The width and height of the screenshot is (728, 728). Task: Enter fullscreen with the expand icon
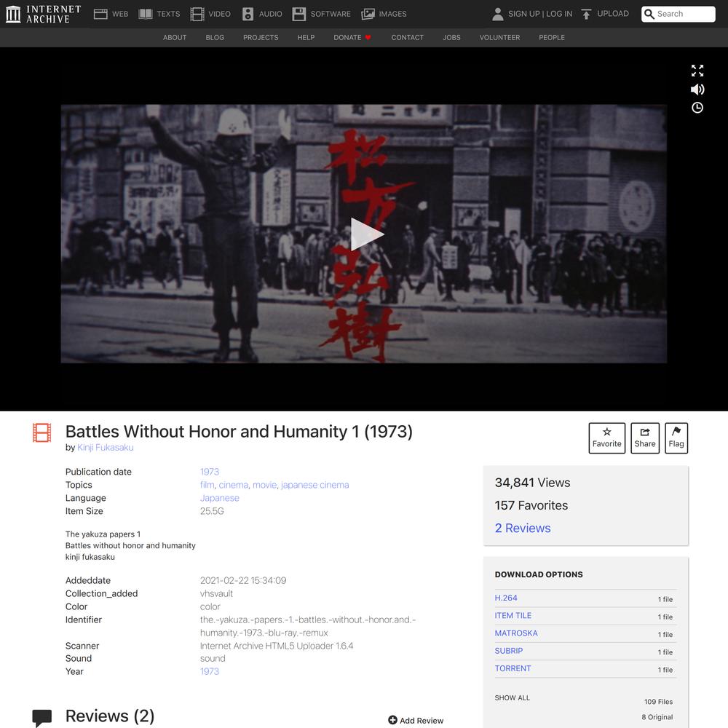pos(697,71)
